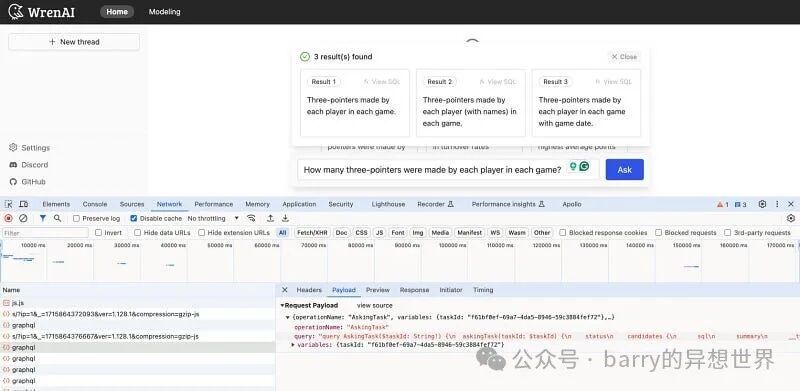
Task: Click the network Filter text field
Action: pos(45,233)
